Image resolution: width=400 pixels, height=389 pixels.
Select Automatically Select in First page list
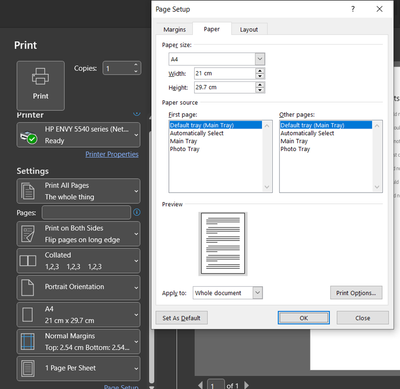(215, 133)
